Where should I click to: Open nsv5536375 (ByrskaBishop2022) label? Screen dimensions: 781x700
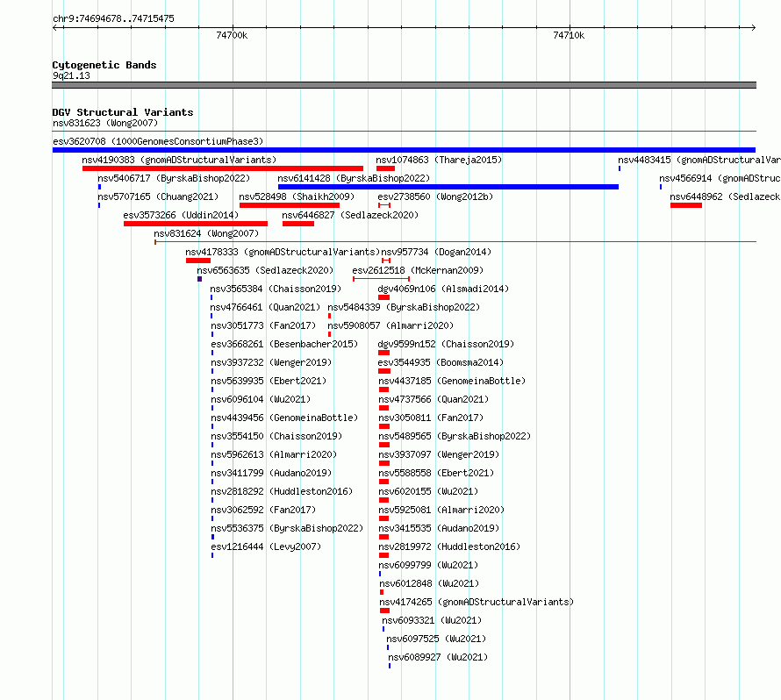pyautogui.click(x=287, y=528)
